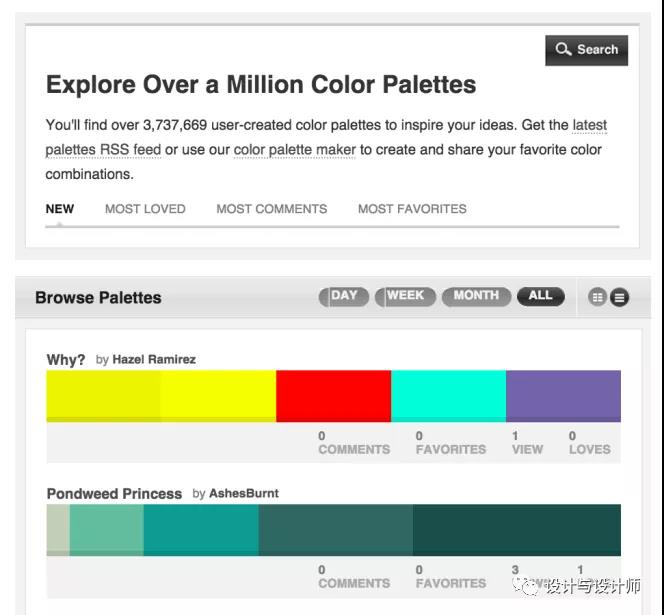
Task: Open the Why? palette title
Action: click(66, 359)
